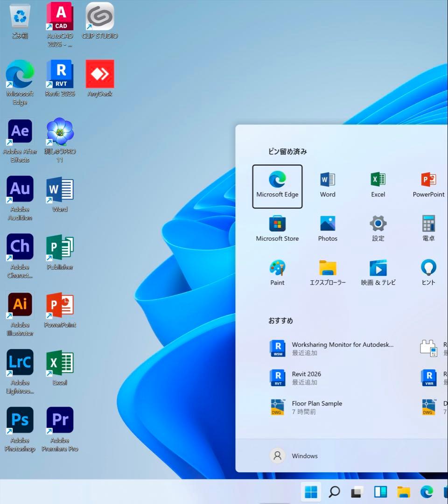
Task: Launch pinned Excel from Start menu
Action: 378,185
